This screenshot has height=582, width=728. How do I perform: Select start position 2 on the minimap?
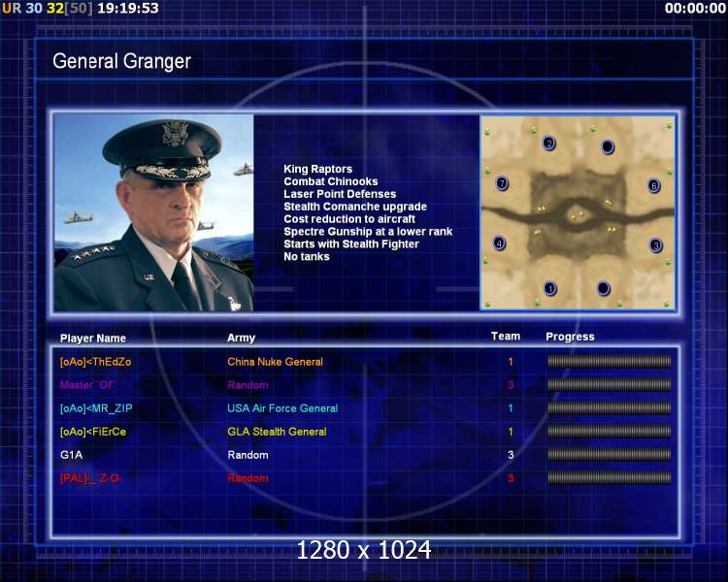pos(548,143)
